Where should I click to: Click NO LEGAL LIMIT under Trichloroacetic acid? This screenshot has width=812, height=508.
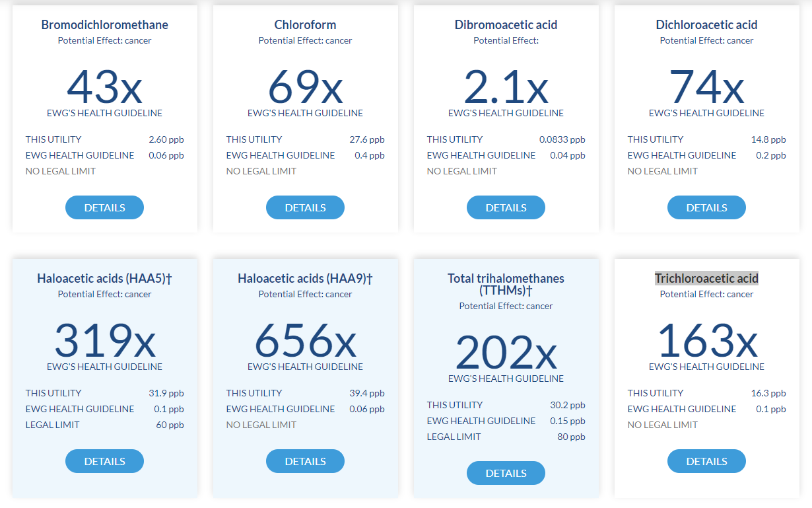[663, 425]
